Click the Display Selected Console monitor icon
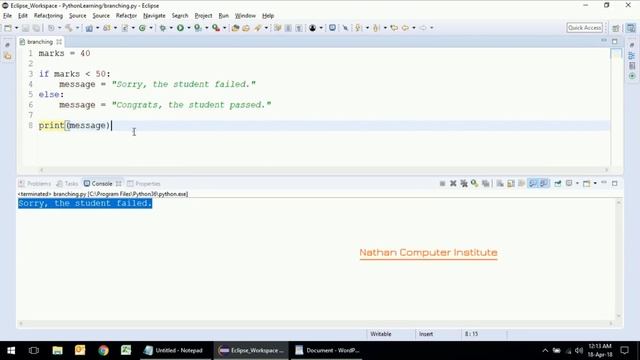The width and height of the screenshot is (640, 360). pos(569,184)
